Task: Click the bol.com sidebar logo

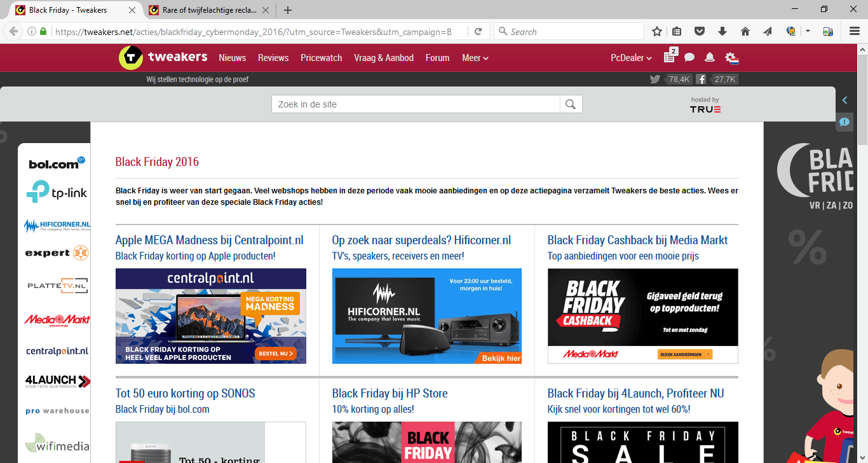Action: pos(57,163)
